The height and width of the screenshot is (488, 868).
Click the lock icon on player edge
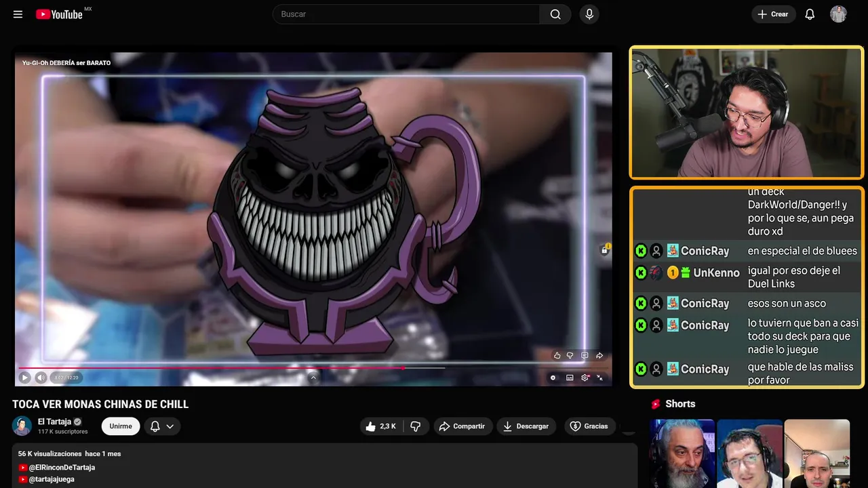[604, 250]
